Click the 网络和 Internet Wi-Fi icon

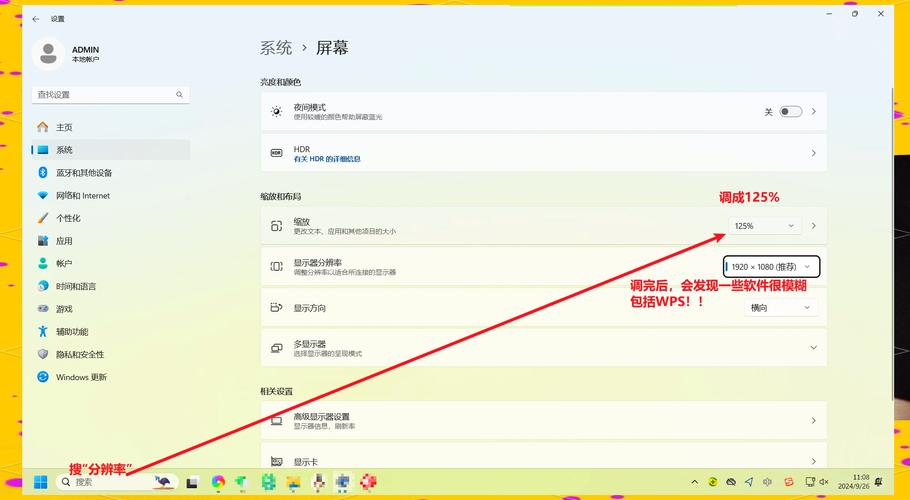42,196
